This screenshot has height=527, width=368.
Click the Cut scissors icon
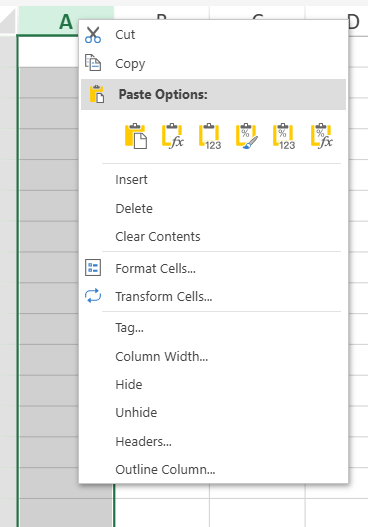(x=93, y=35)
